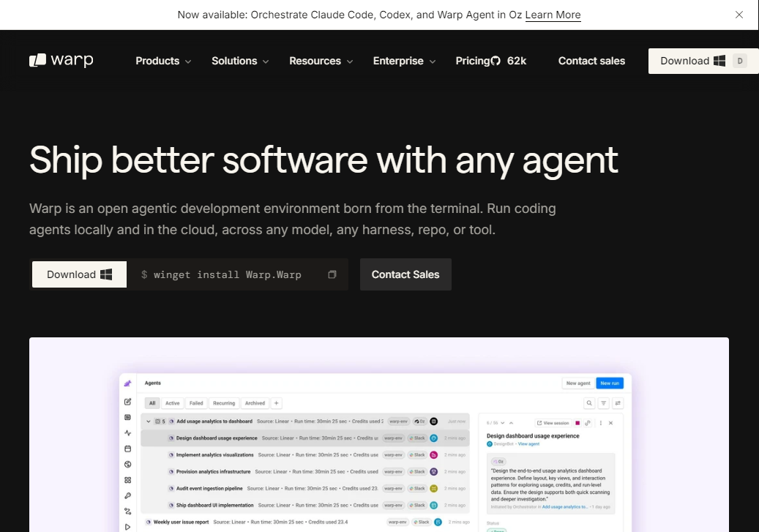This screenshot has height=532, width=759.
Task: Close the announcement banner
Action: point(739,15)
